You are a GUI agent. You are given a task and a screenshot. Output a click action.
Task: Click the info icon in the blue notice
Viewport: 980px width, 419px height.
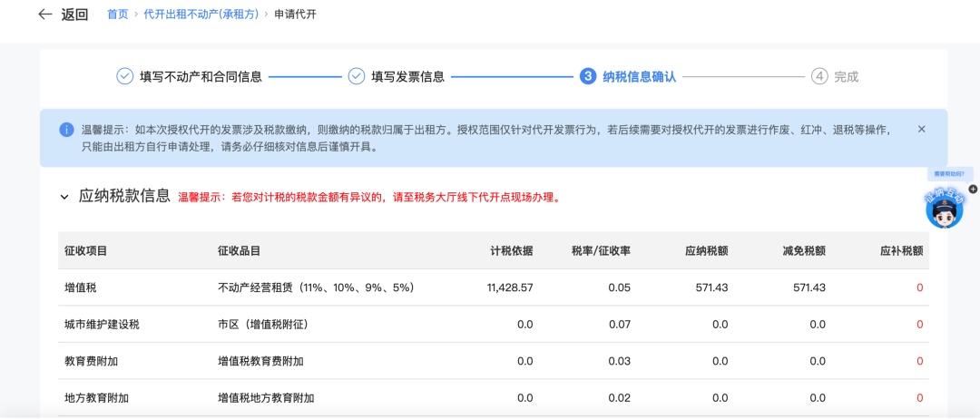coord(66,130)
